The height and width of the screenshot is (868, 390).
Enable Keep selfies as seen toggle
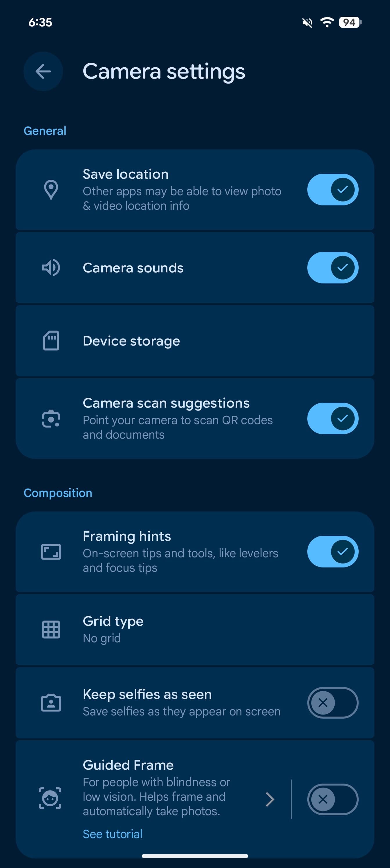(332, 703)
